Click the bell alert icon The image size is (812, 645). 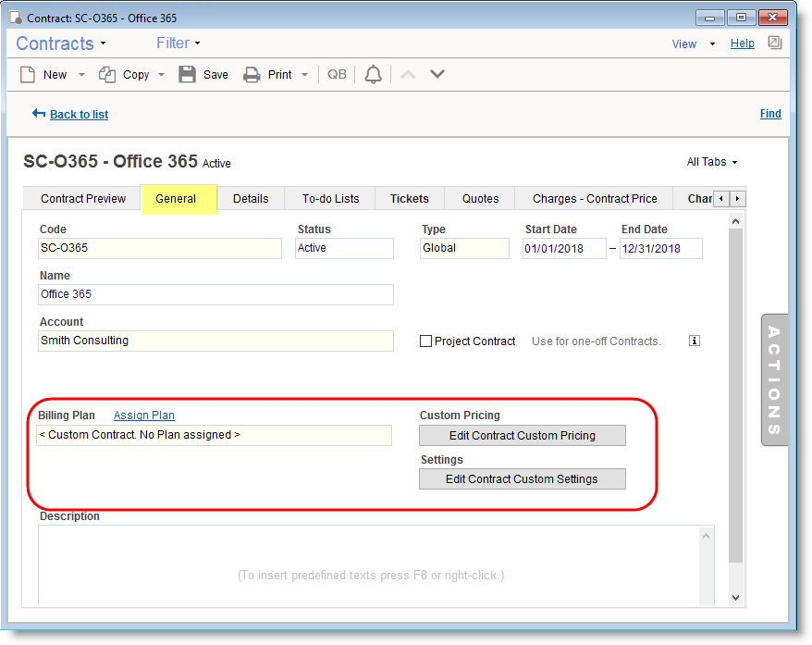tap(373, 75)
